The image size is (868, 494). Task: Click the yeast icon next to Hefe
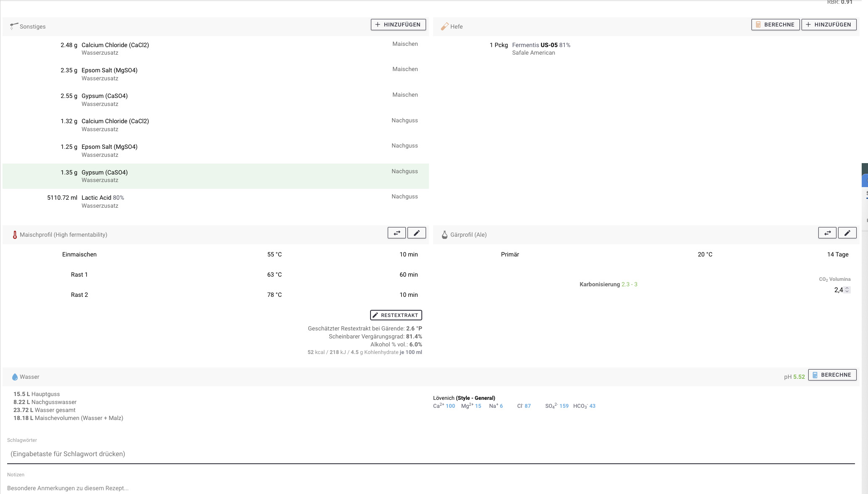444,26
